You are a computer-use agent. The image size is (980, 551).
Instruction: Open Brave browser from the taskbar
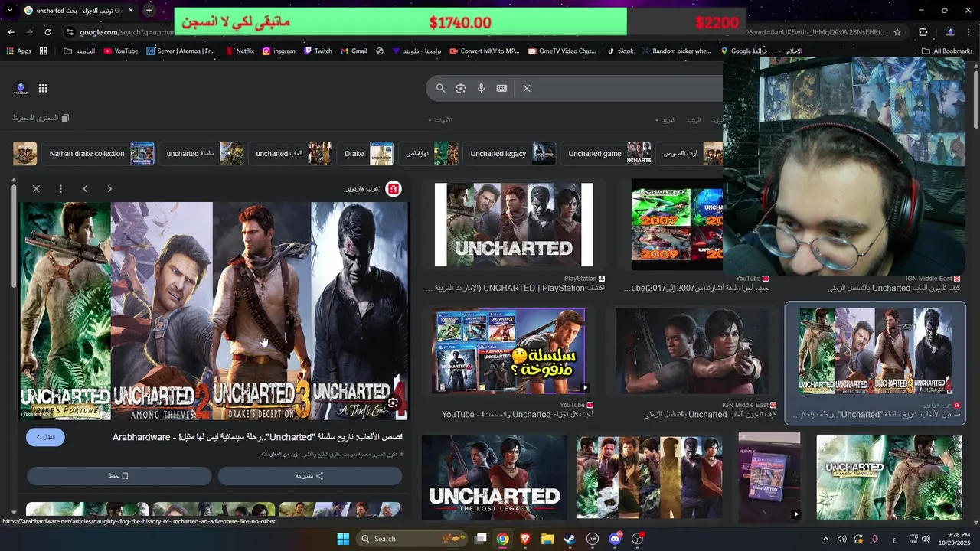click(525, 539)
